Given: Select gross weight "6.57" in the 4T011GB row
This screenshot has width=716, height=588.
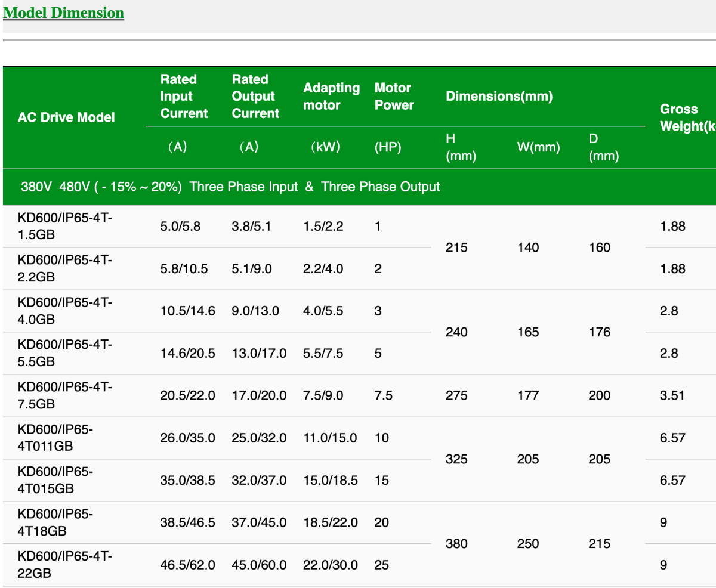Looking at the screenshot, I should pyautogui.click(x=672, y=438).
